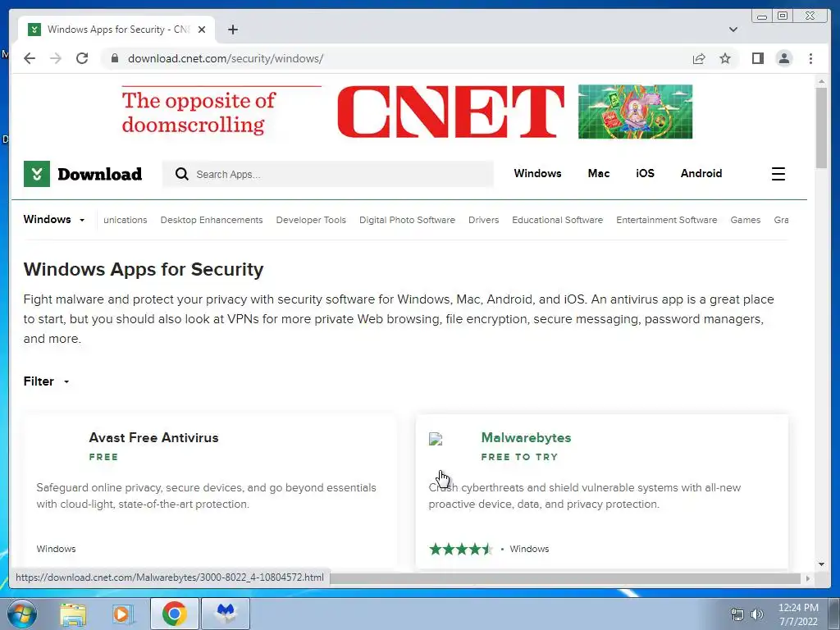Open the Malwarebytes taskbar icon
This screenshot has width=840, height=630.
(226, 614)
